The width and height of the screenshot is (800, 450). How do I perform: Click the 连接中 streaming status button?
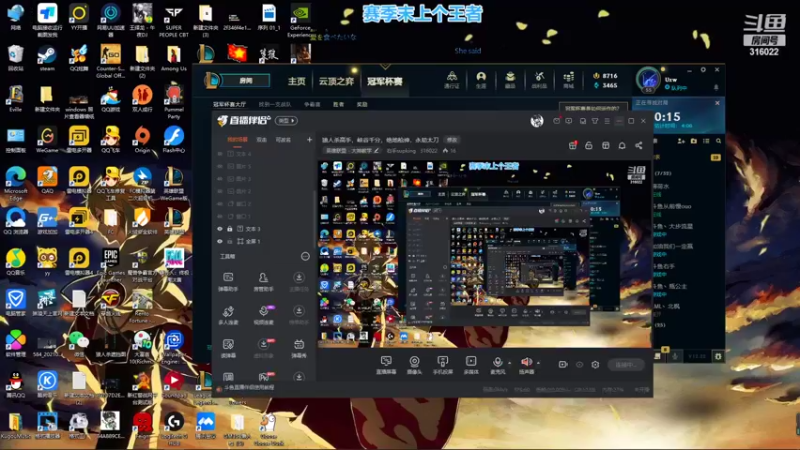626,365
